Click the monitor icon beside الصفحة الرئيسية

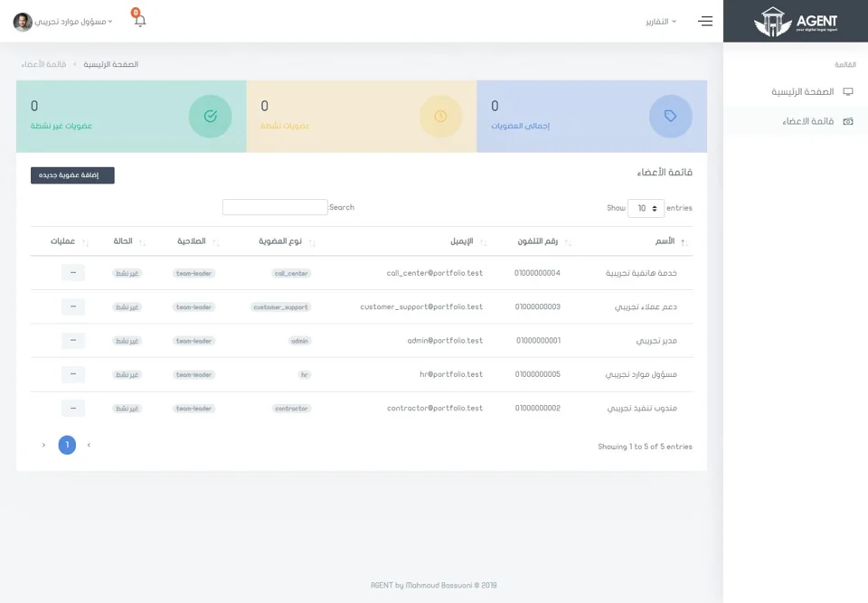[847, 91]
